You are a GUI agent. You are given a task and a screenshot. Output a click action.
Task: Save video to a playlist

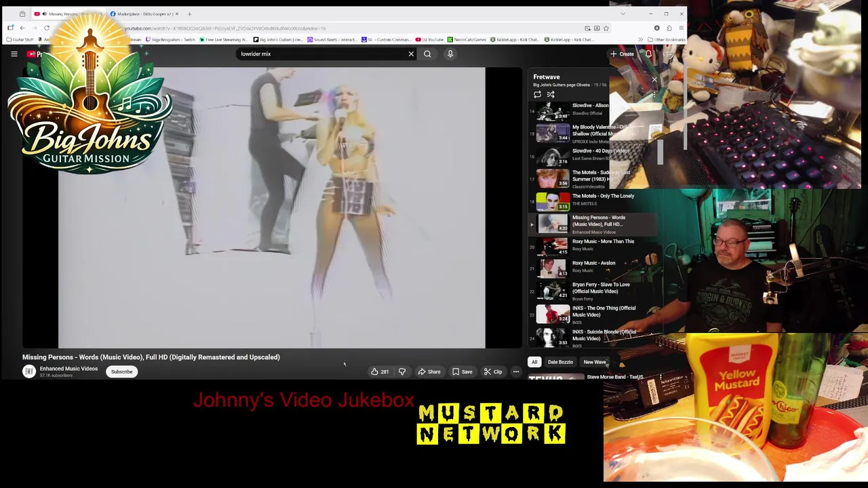tap(462, 371)
